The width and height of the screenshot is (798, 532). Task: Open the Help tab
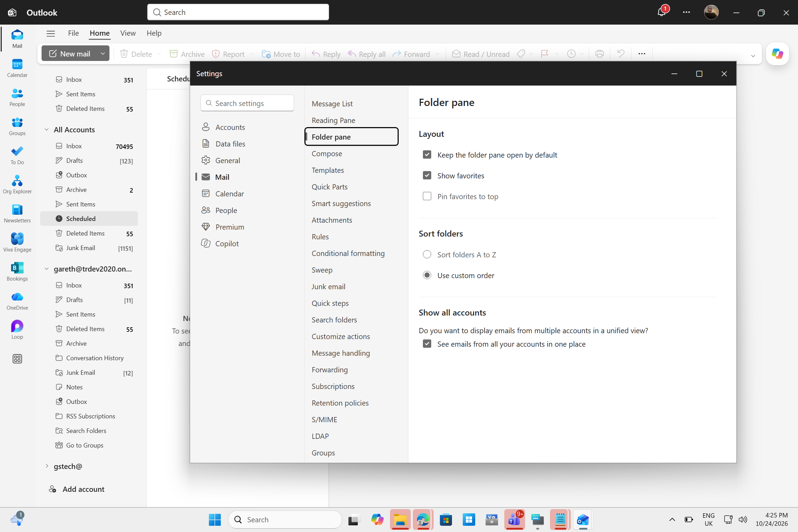(154, 33)
